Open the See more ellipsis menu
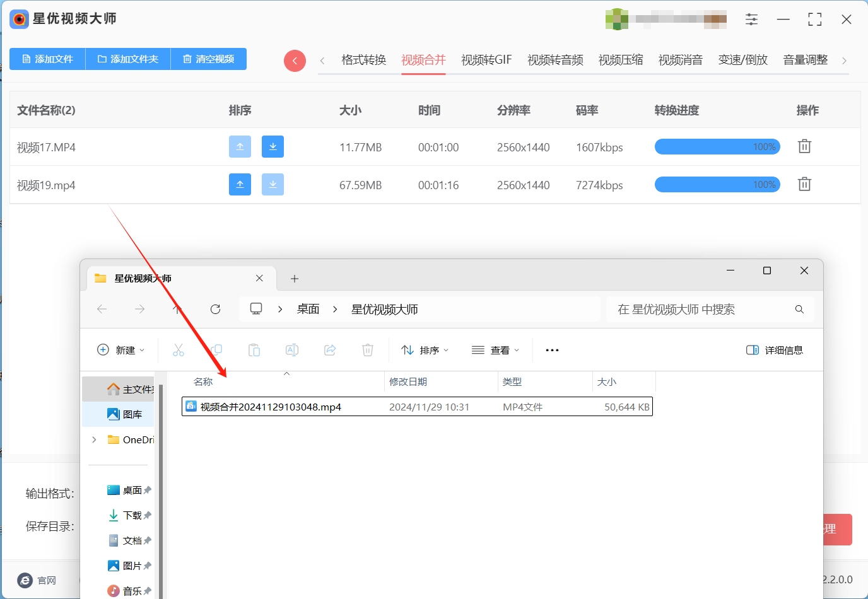 pos(552,350)
